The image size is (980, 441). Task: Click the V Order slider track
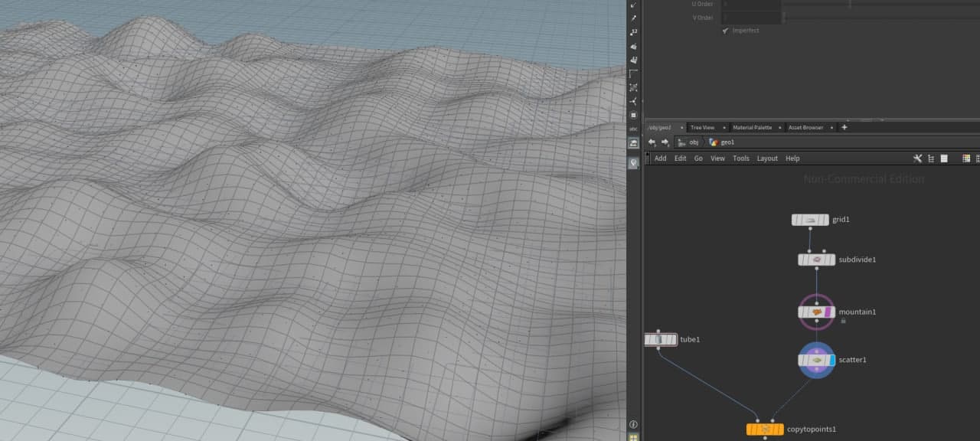tap(880, 18)
